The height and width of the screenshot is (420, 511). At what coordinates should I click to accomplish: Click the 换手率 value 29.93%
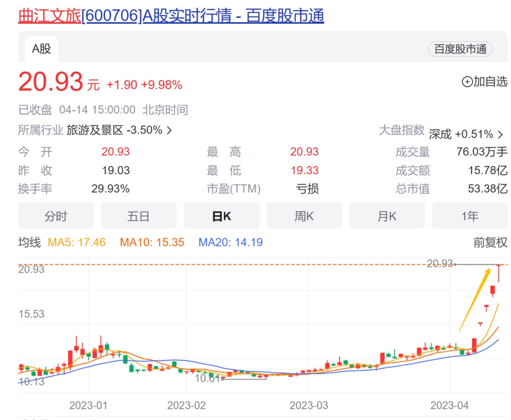pyautogui.click(x=110, y=188)
